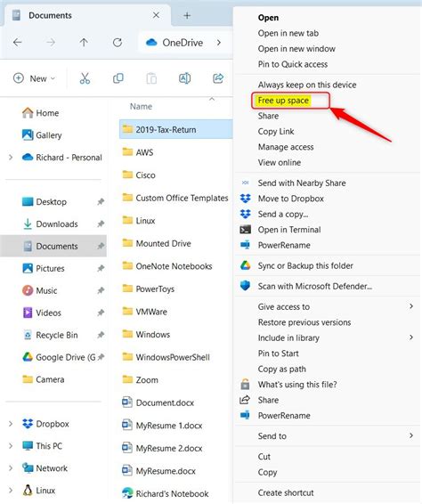
Task: Select Copy Link menu entry
Action: [x=276, y=132]
